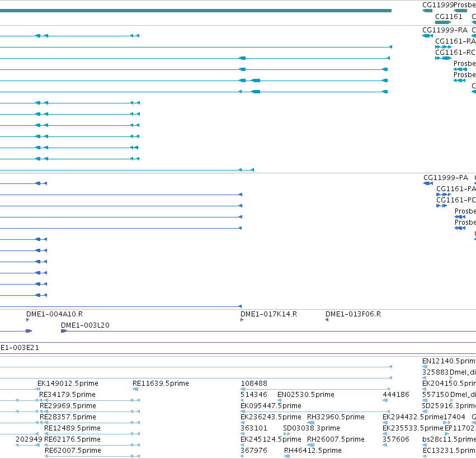476x459 pixels.
Task: Select the DME1-004A10.R label
Action: pyautogui.click(x=54, y=314)
